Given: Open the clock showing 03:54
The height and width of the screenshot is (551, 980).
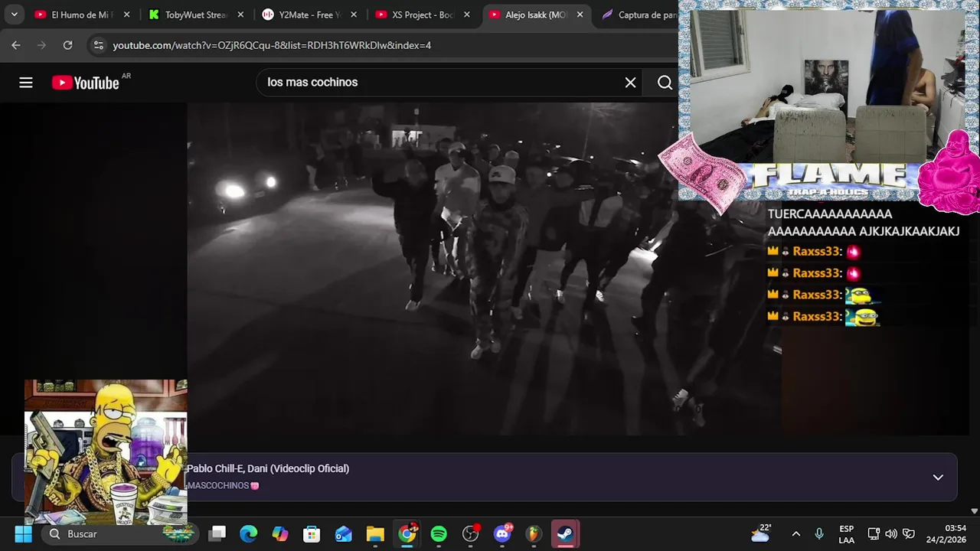Looking at the screenshot, I should click(x=946, y=533).
